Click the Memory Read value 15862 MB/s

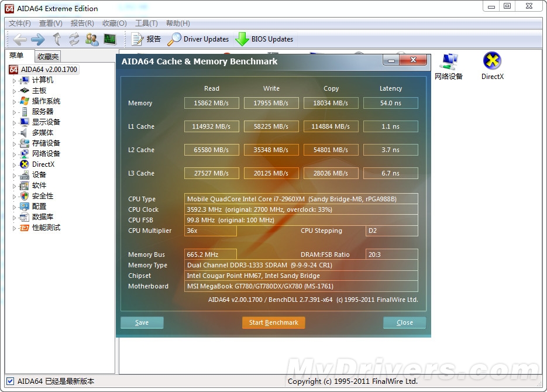tap(211, 103)
